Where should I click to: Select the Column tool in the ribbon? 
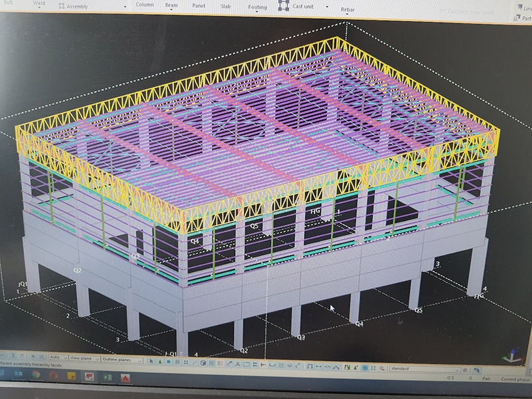click(x=145, y=5)
